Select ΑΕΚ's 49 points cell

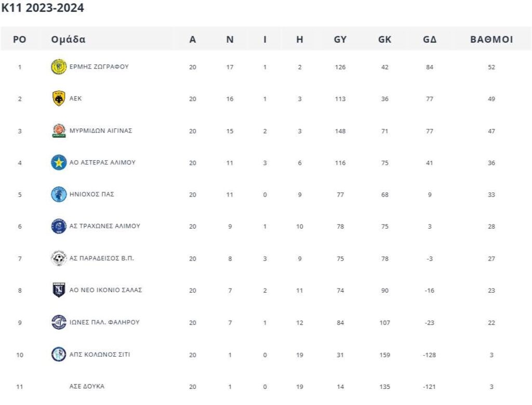click(x=491, y=99)
